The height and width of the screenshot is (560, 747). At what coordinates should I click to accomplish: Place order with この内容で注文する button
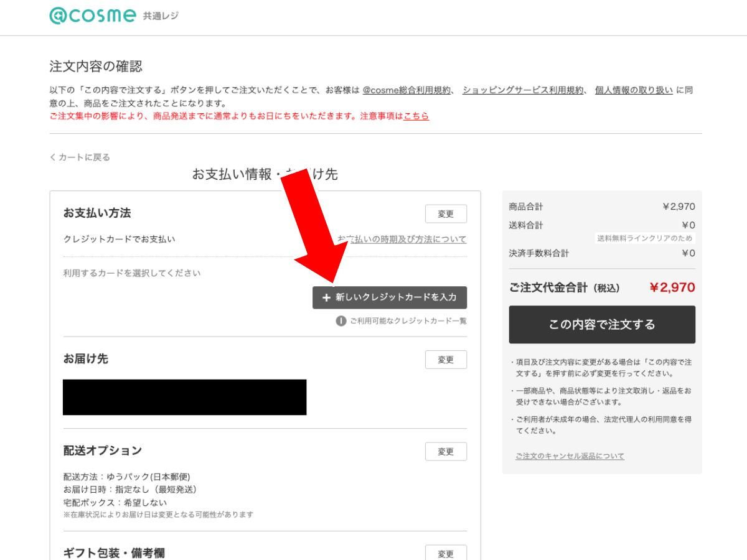pos(601,324)
